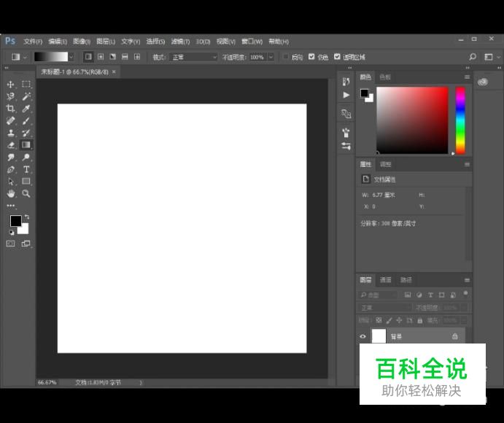The width and height of the screenshot is (504, 423).
Task: Open the layer filter type dropdown
Action: point(378,295)
